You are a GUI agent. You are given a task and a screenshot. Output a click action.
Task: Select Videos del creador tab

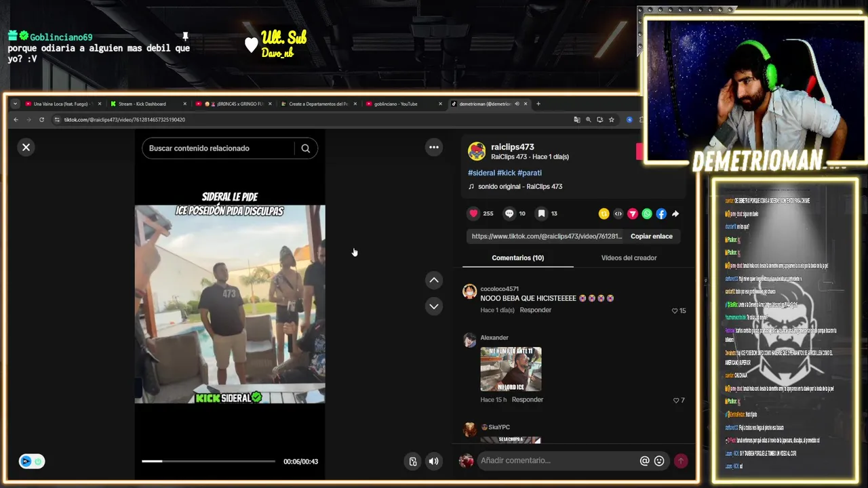tap(629, 258)
